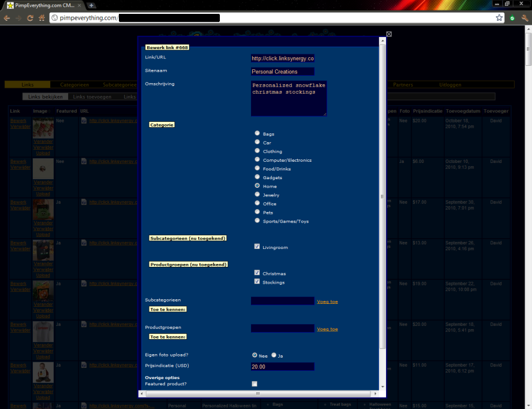Click the browser back arrow

click(x=7, y=18)
